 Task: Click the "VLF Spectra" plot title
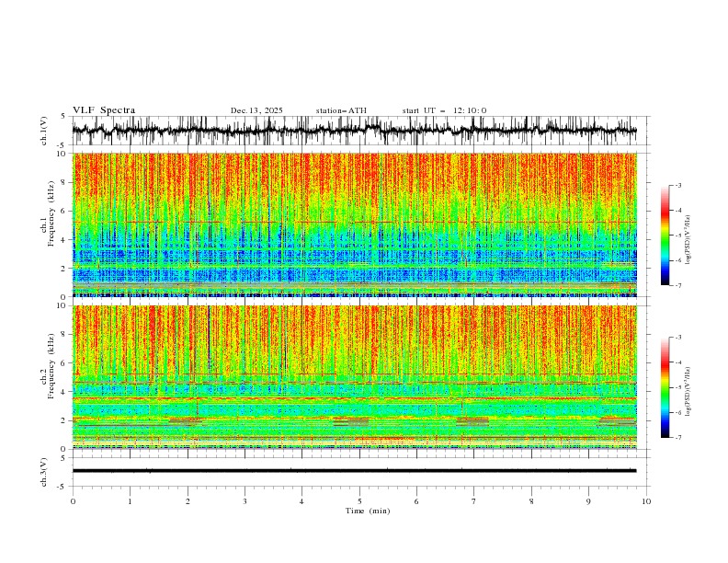tap(104, 110)
